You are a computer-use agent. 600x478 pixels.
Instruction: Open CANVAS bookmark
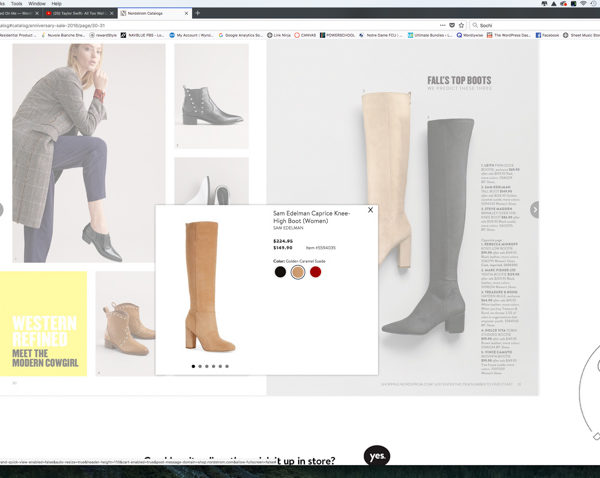point(305,35)
